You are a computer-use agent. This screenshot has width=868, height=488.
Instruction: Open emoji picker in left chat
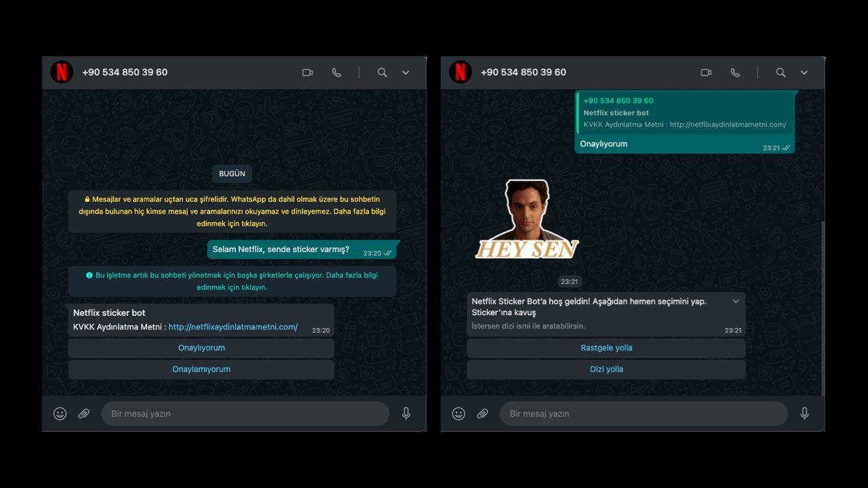click(60, 413)
